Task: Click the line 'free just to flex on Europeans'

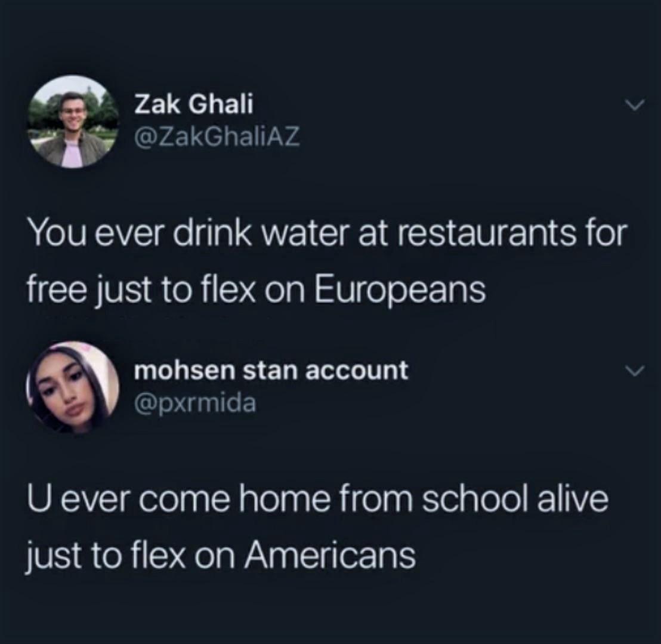Action: [x=257, y=291]
